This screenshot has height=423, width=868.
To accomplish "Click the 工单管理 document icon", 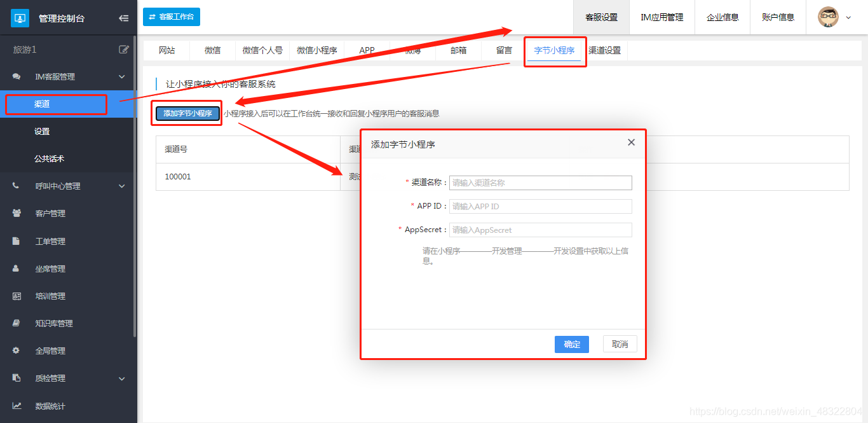I will pos(17,241).
